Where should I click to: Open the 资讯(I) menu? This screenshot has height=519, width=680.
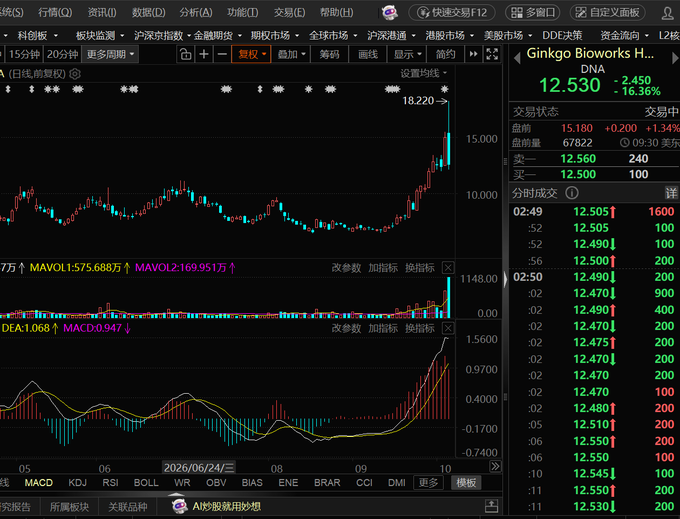[x=102, y=13]
